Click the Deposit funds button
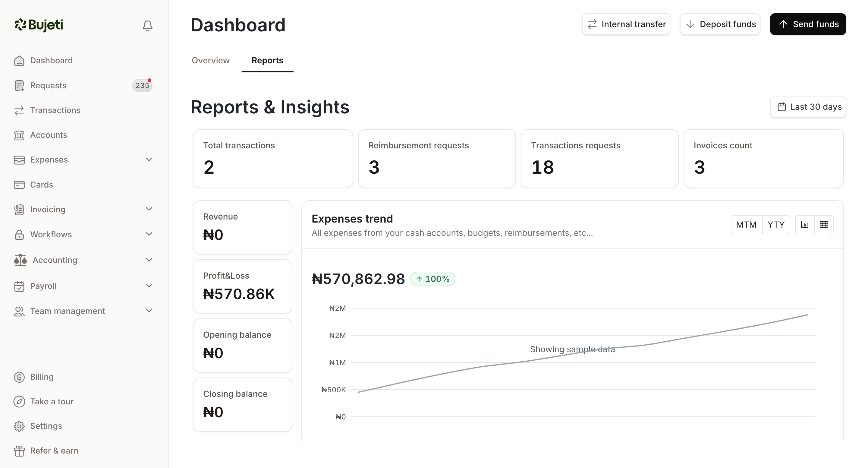 [720, 24]
